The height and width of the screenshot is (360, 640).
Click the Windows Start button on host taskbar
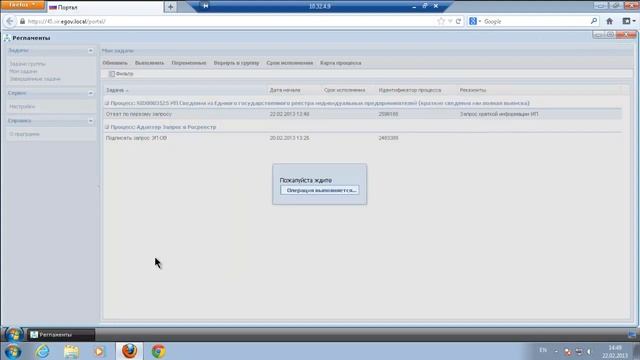[x=12, y=351]
